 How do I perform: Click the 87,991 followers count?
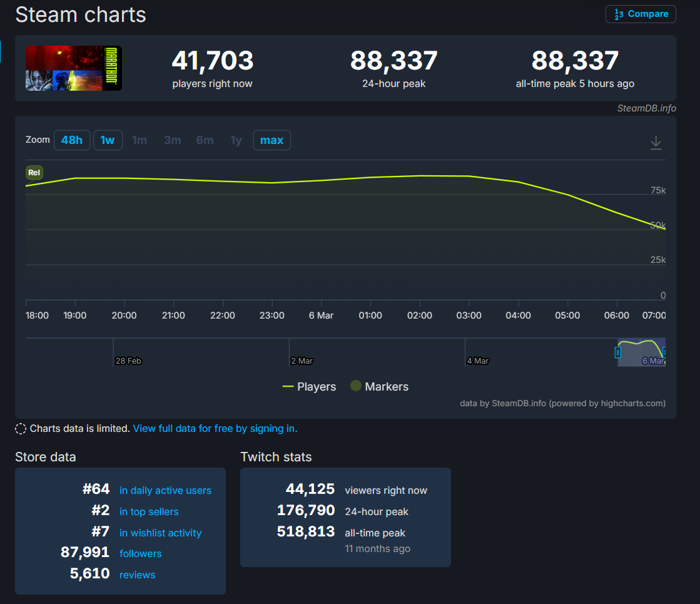point(85,553)
